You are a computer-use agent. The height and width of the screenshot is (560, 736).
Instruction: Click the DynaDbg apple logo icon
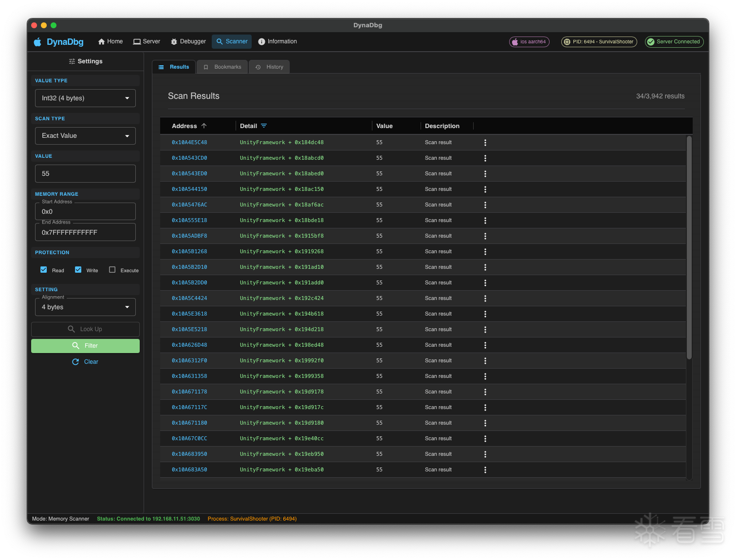click(x=37, y=42)
